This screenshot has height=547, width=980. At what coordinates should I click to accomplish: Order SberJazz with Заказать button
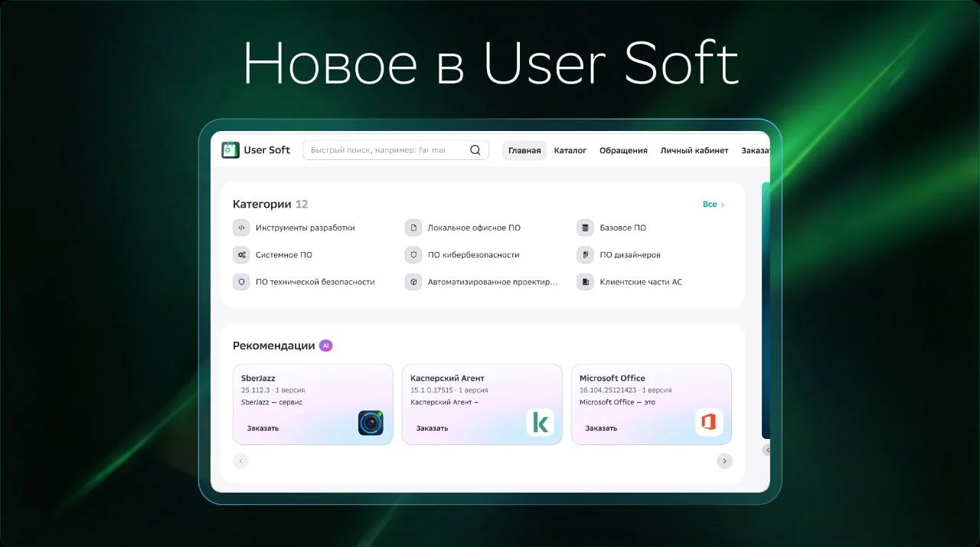[x=263, y=428]
